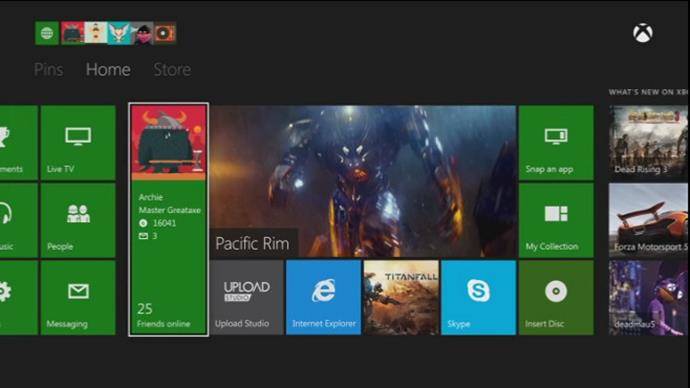Click the name Archie in profile tile
This screenshot has height=388, width=690.
point(150,197)
